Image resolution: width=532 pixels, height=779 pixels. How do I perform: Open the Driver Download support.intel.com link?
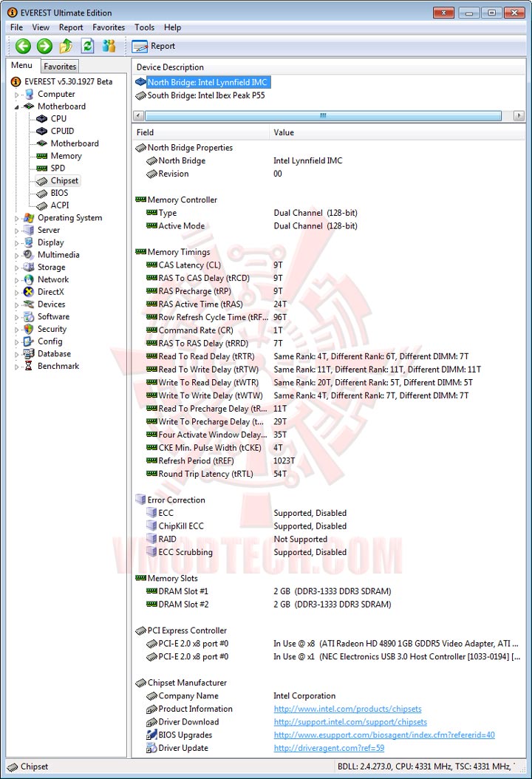pos(350,722)
